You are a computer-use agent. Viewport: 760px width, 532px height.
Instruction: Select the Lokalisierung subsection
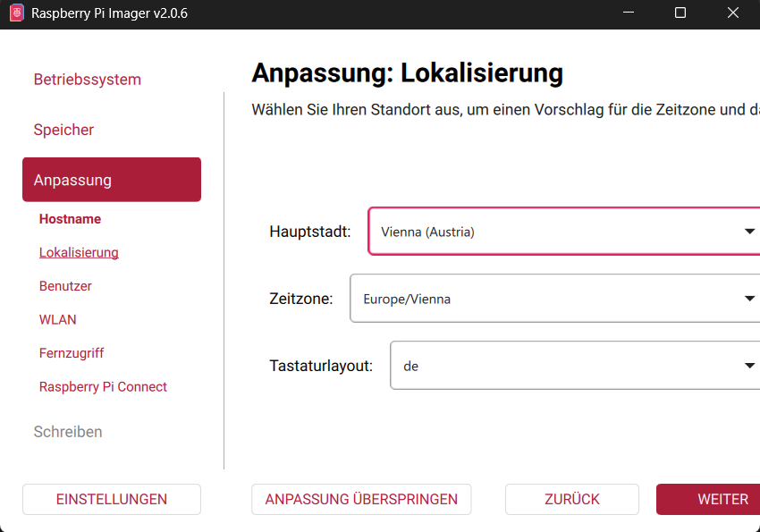(79, 252)
